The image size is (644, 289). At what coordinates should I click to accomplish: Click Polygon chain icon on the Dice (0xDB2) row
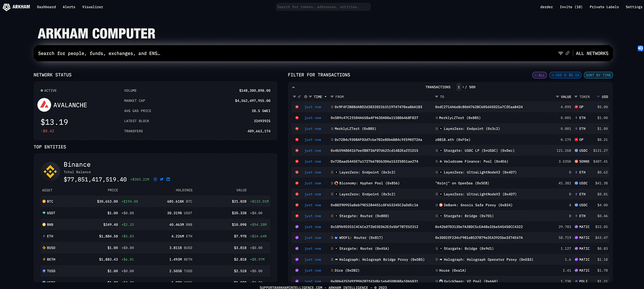(297, 270)
